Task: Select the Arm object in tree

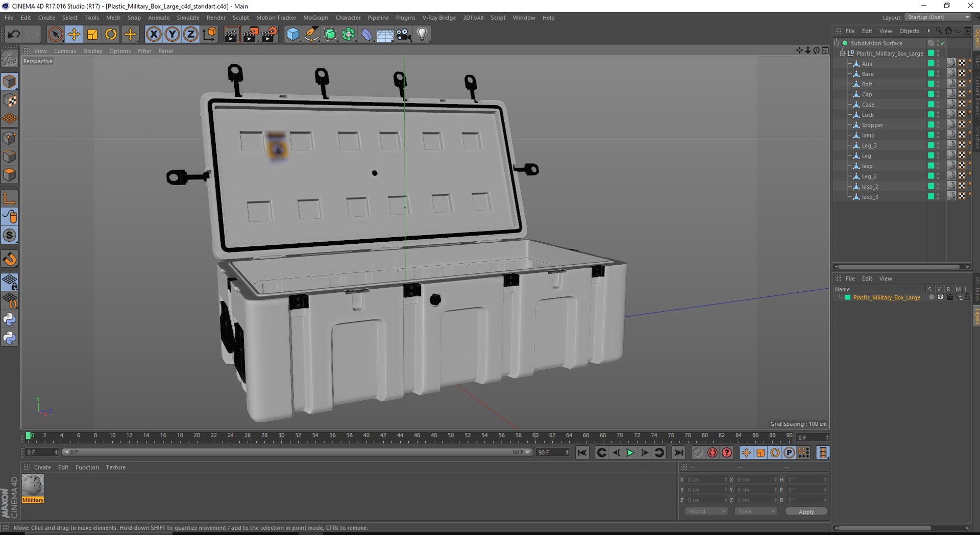Action: point(867,64)
